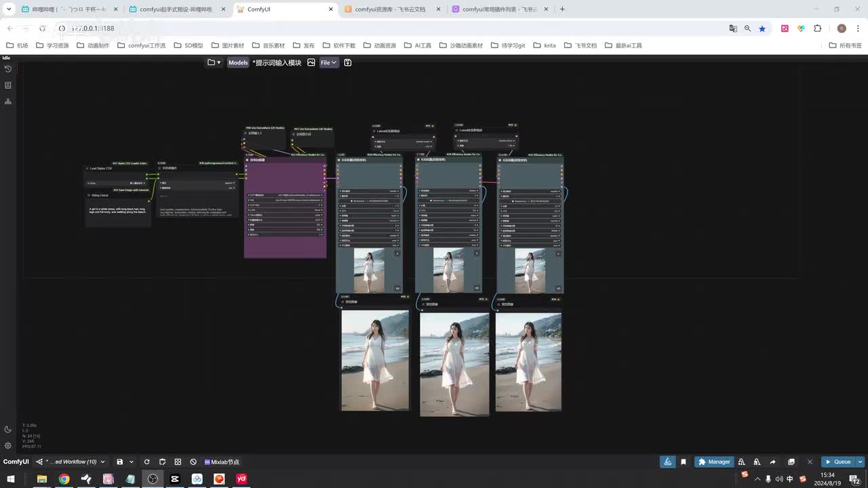This screenshot has width=868, height=488.
Task: Open the queue list sidebar icon
Action: pyautogui.click(x=8, y=85)
